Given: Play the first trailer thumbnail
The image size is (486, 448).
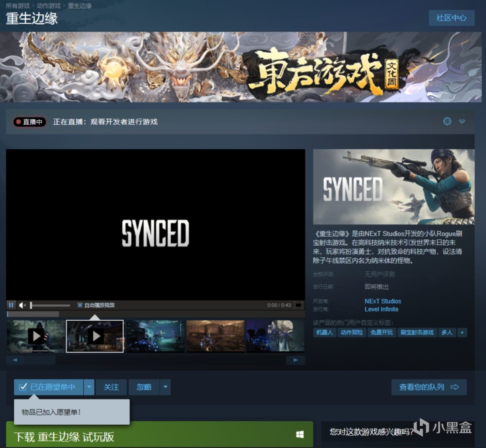Looking at the screenshot, I should pos(36,336).
